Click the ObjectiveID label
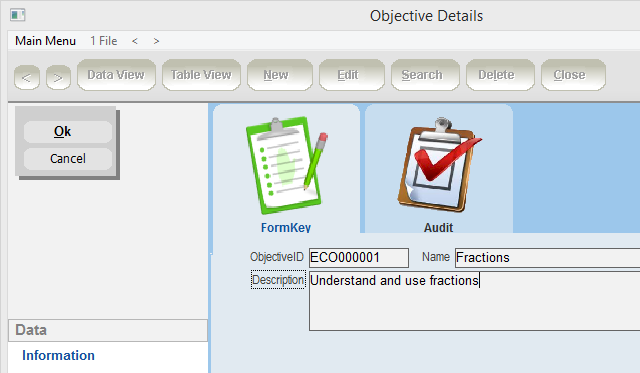 coord(277,257)
